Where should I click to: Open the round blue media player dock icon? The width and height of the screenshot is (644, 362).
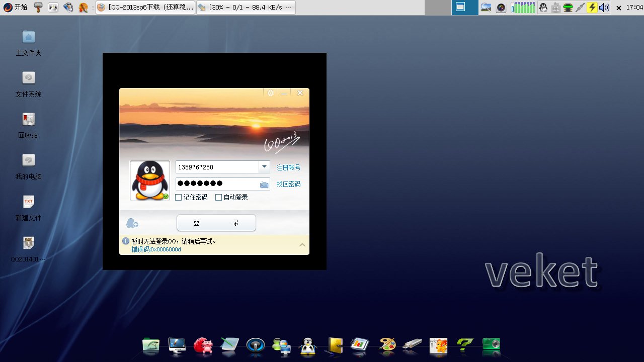pyautogui.click(x=256, y=345)
